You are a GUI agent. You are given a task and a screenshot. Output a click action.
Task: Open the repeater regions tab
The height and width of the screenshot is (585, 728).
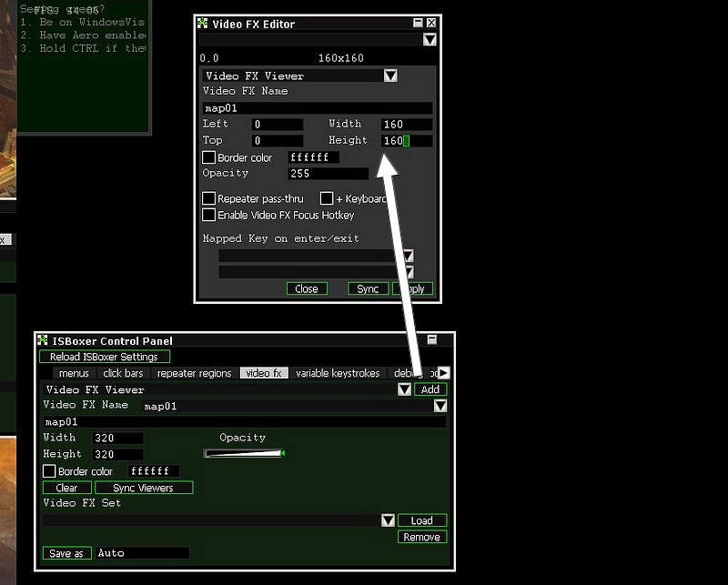point(194,373)
